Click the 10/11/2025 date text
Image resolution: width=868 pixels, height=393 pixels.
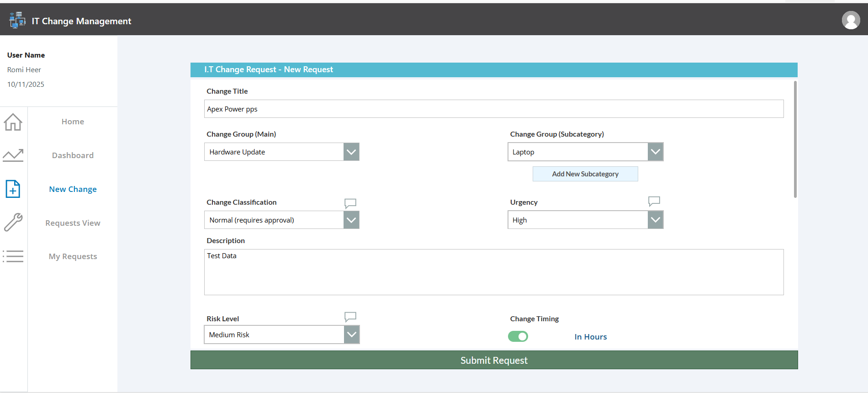(x=26, y=85)
